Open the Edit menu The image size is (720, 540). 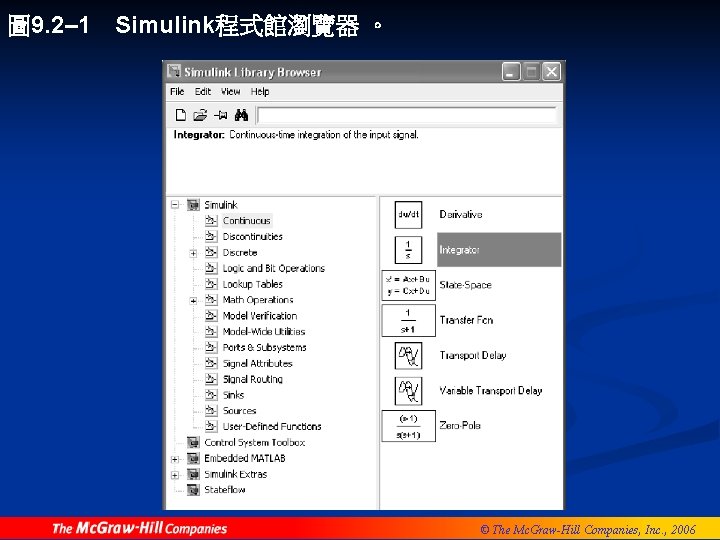(202, 91)
